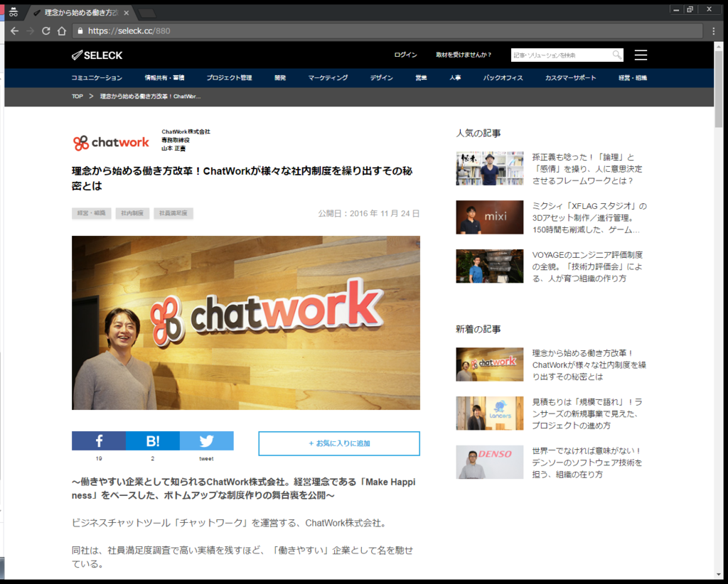Click 山本 正喜 author name
Viewport: 728px width, 584px height.
point(173,148)
